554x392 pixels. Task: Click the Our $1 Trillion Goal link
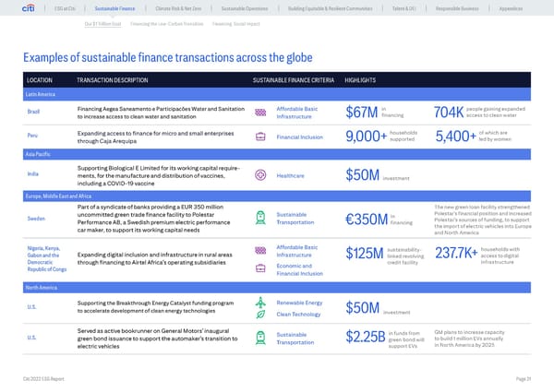tap(102, 22)
